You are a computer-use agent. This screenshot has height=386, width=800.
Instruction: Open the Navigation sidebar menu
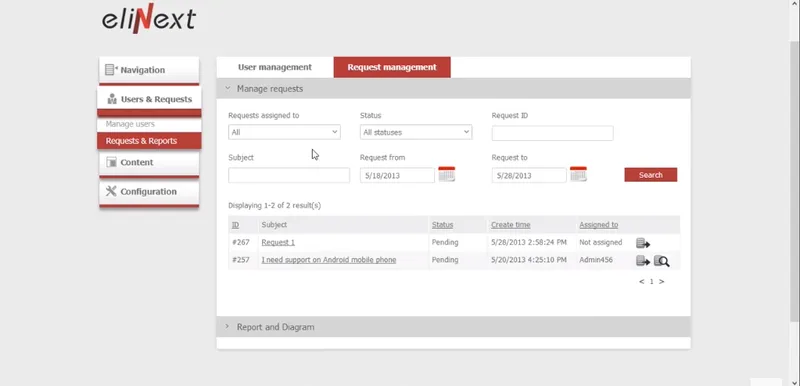coord(149,70)
